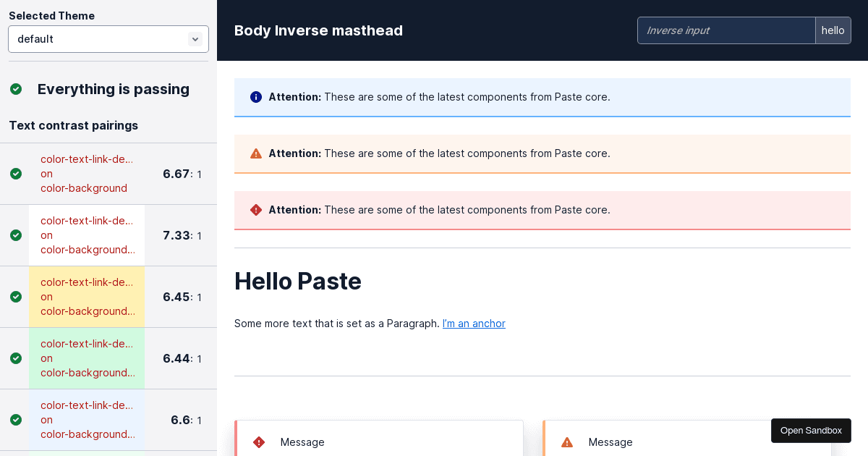Click the "Text contrast pairings" heading
The height and width of the screenshot is (456, 868).
(73, 125)
